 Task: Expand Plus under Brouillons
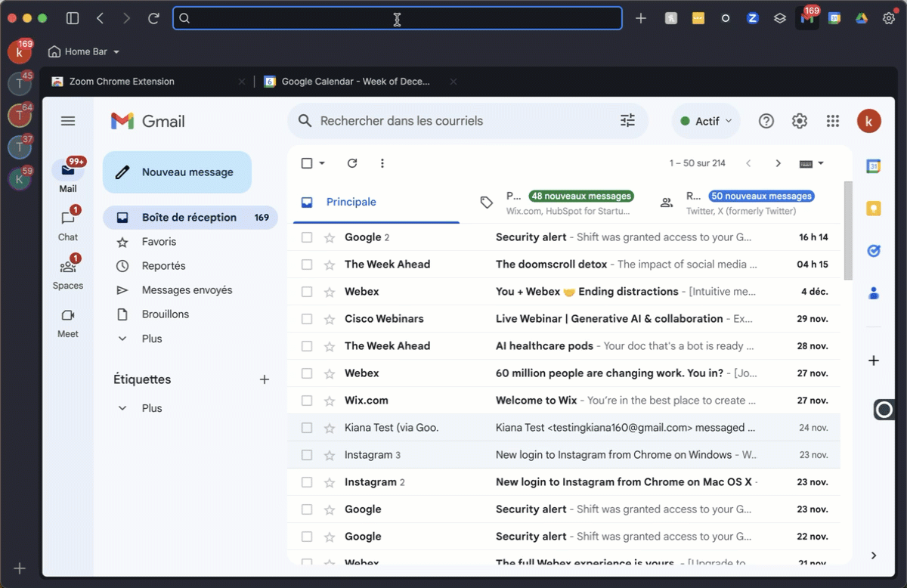point(151,339)
